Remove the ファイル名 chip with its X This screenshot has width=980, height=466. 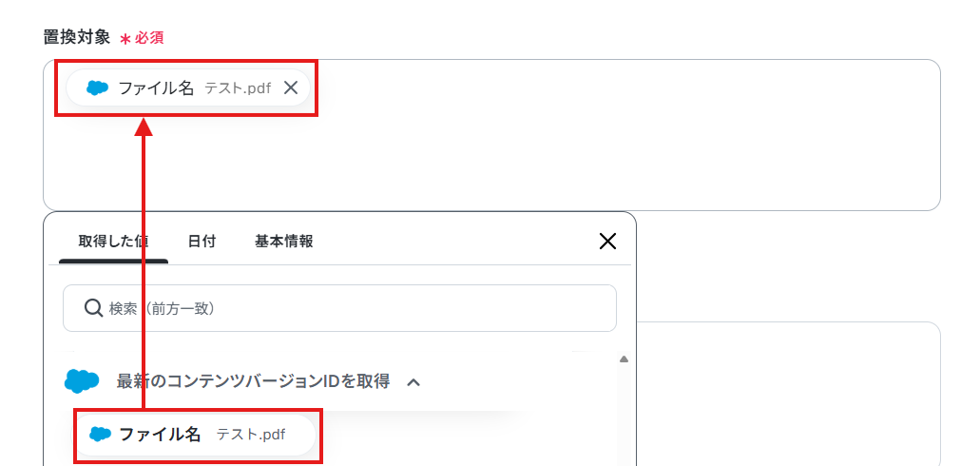pos(291,87)
